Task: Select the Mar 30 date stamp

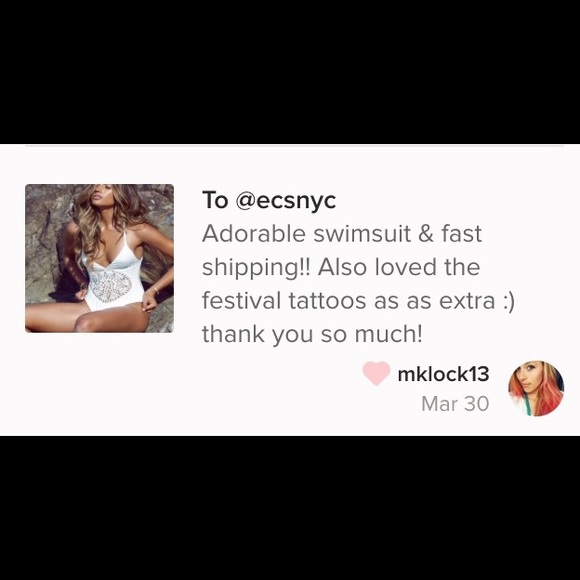Action: click(x=455, y=404)
